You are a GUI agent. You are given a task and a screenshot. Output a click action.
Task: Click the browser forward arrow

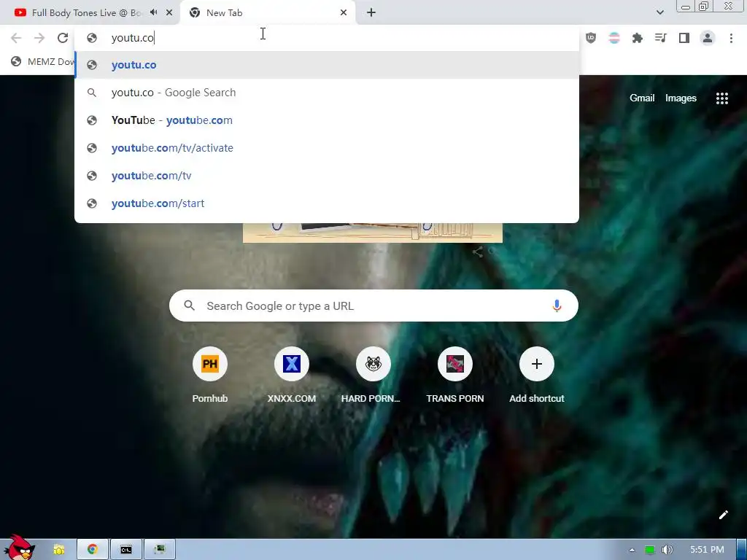point(39,38)
